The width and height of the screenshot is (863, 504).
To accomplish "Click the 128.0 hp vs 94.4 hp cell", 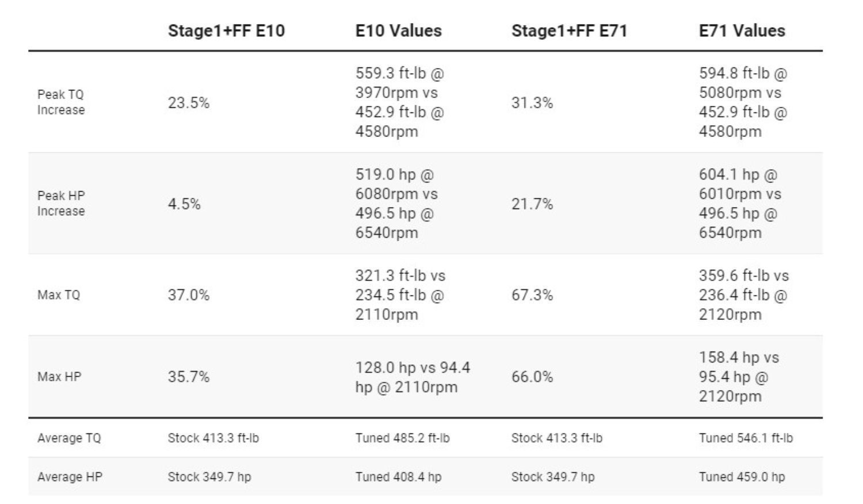I will click(x=413, y=377).
